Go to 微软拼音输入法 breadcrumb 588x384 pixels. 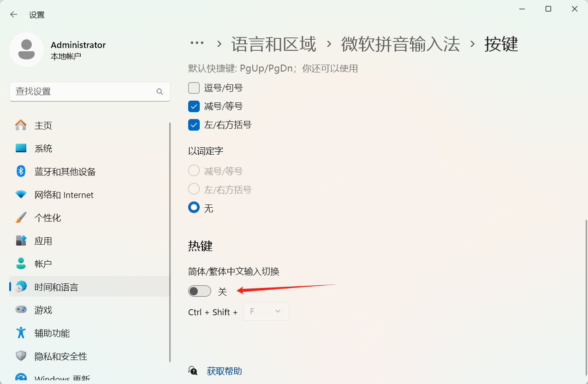coord(401,44)
